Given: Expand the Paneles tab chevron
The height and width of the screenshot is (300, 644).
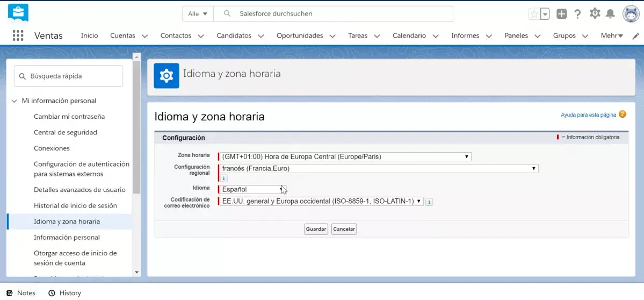Looking at the screenshot, I should pyautogui.click(x=538, y=36).
